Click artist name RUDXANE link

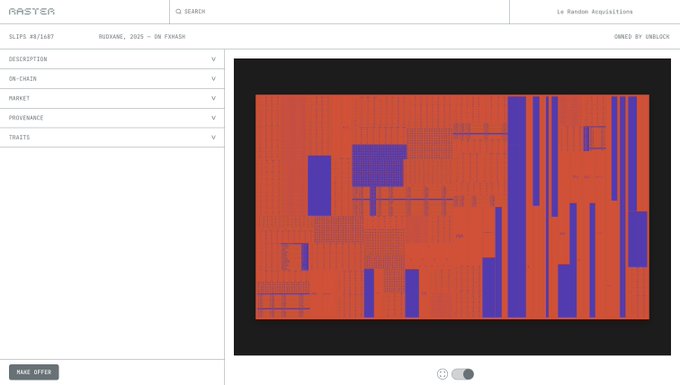(x=112, y=37)
